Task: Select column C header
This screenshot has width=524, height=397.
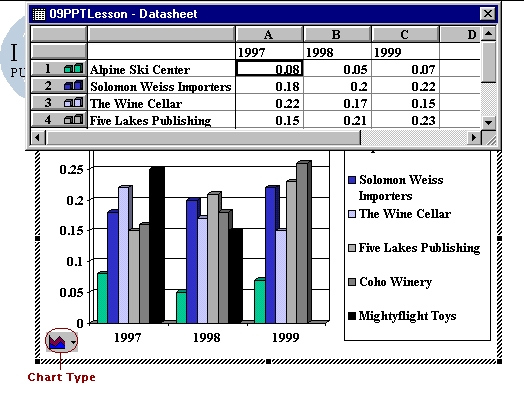Action: click(405, 34)
